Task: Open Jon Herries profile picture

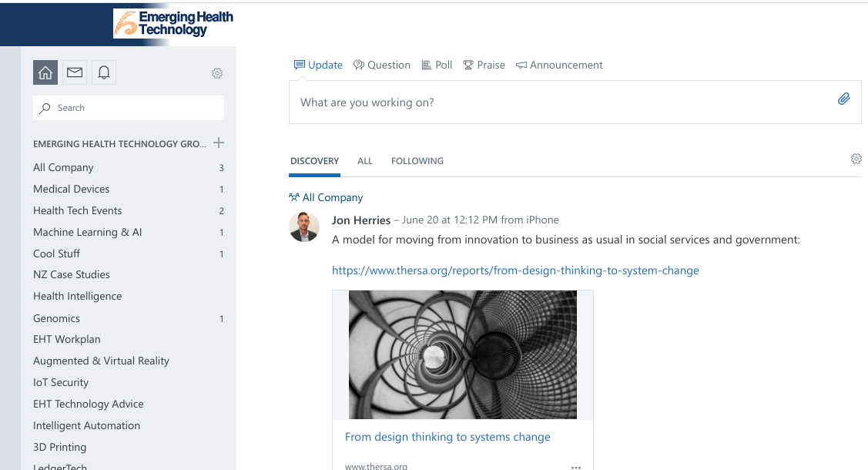Action: [x=304, y=227]
